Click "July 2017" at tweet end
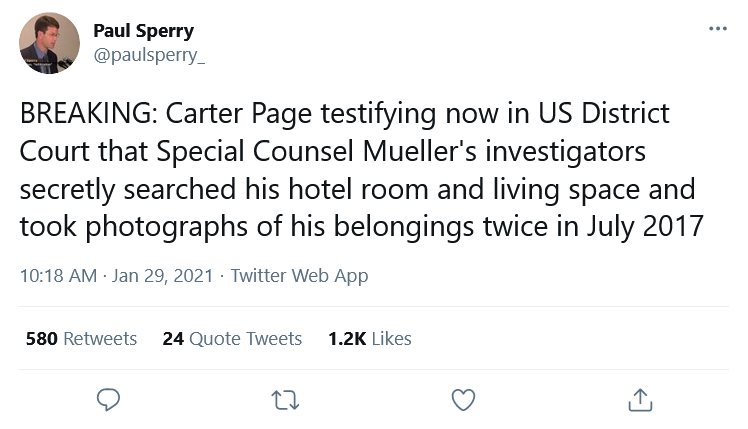 tap(645, 227)
